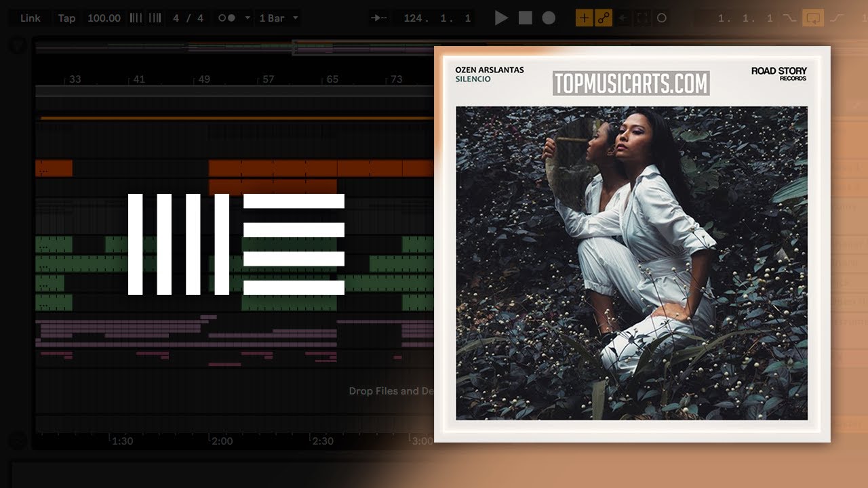
Task: Toggle the metronome on or off
Action: click(x=226, y=18)
